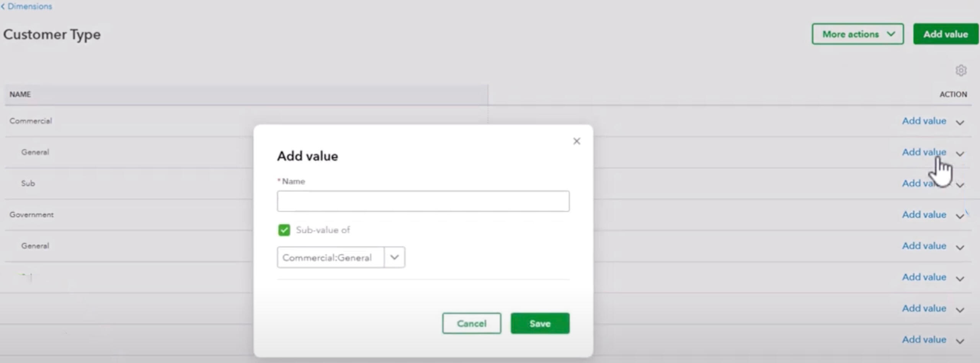
Task: Uncheck the Sub-value of checkbox
Action: [x=284, y=230]
